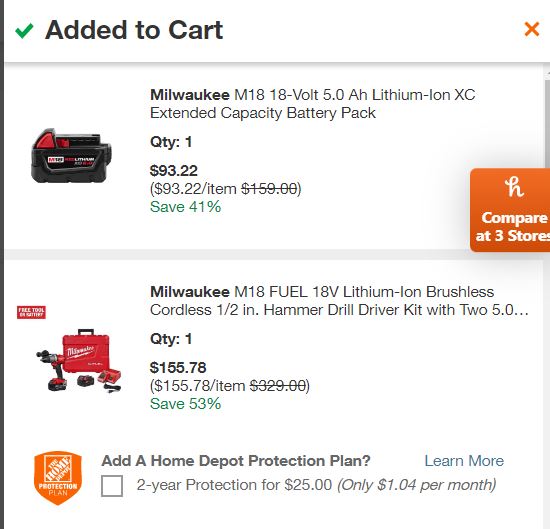Click the Save 53% label
This screenshot has width=550, height=529.
click(186, 404)
